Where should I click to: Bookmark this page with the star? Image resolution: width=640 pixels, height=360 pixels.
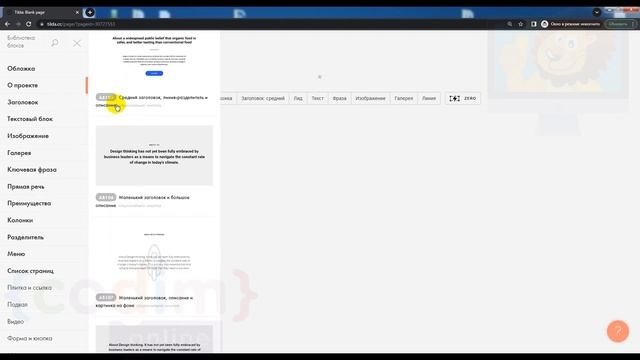coord(520,24)
